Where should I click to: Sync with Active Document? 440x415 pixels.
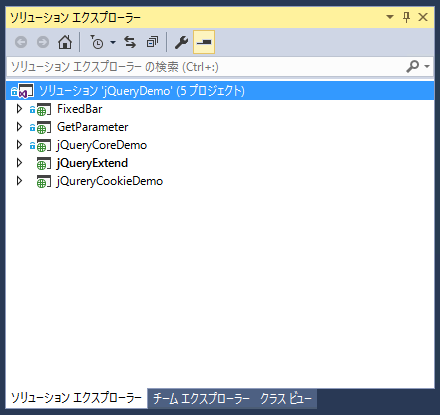pyautogui.click(x=130, y=42)
